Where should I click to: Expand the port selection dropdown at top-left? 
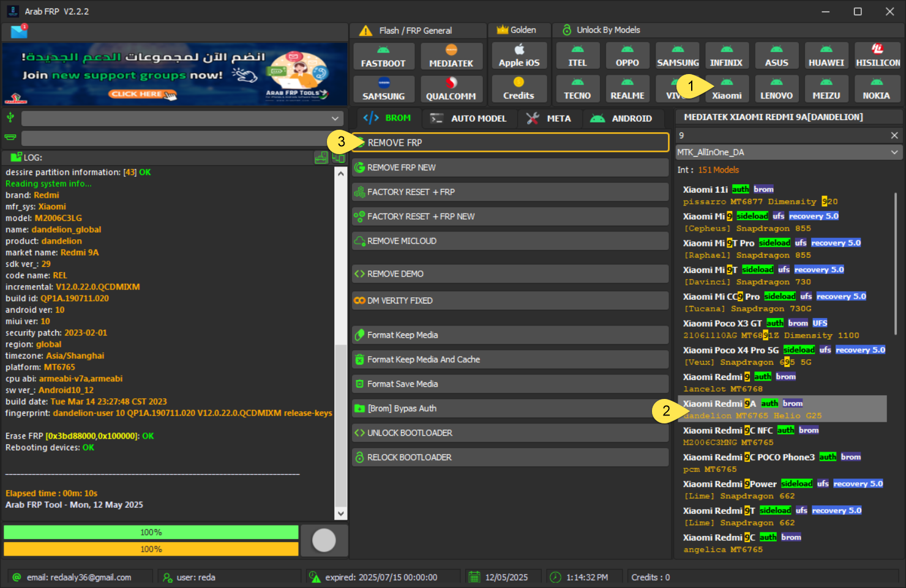[182, 118]
